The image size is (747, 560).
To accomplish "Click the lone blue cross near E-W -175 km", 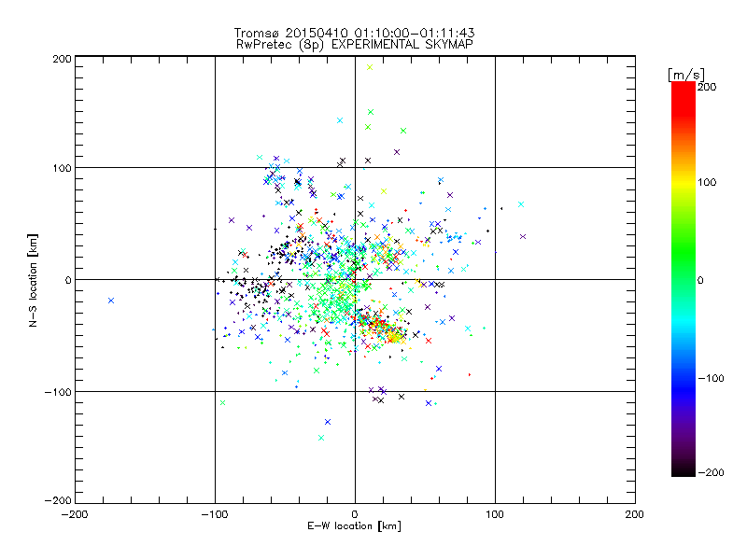I will pyautogui.click(x=111, y=301).
